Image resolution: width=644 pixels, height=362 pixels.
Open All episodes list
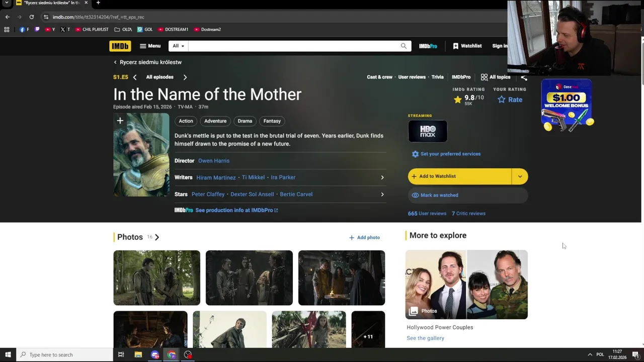click(x=159, y=77)
